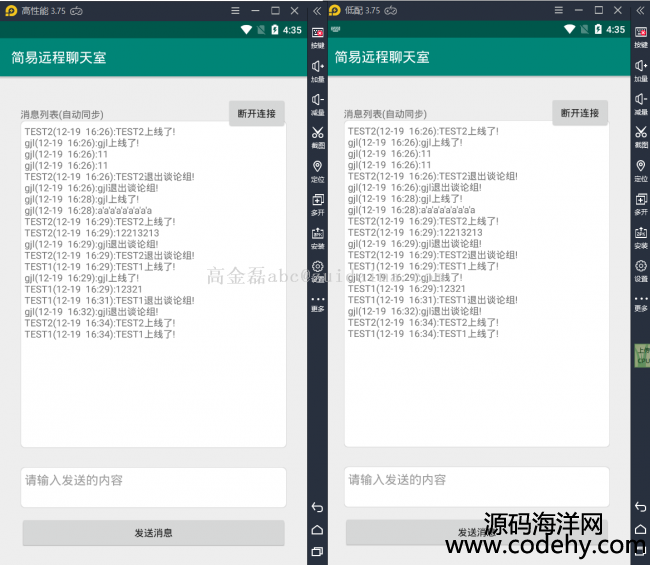The height and width of the screenshot is (565, 650).
Task: Take a screenshot with left sidebar scissors icon
Action: point(317,133)
